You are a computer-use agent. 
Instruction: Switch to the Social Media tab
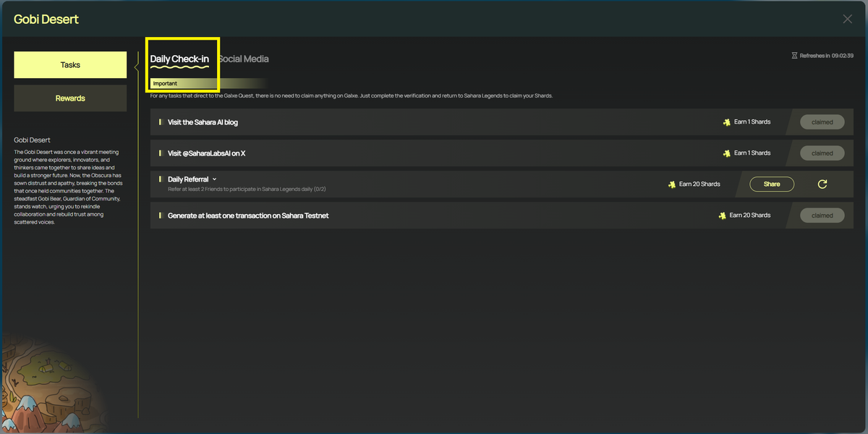244,59
